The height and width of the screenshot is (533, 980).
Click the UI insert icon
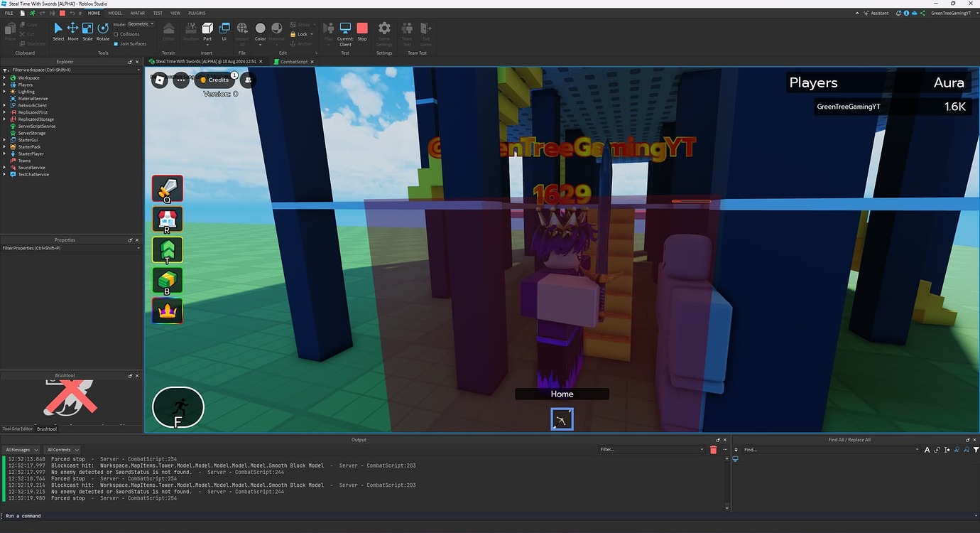point(224,28)
